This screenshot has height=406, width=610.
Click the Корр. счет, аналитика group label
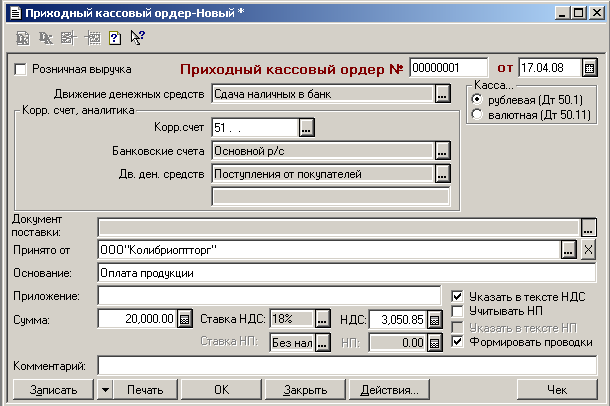(78, 110)
